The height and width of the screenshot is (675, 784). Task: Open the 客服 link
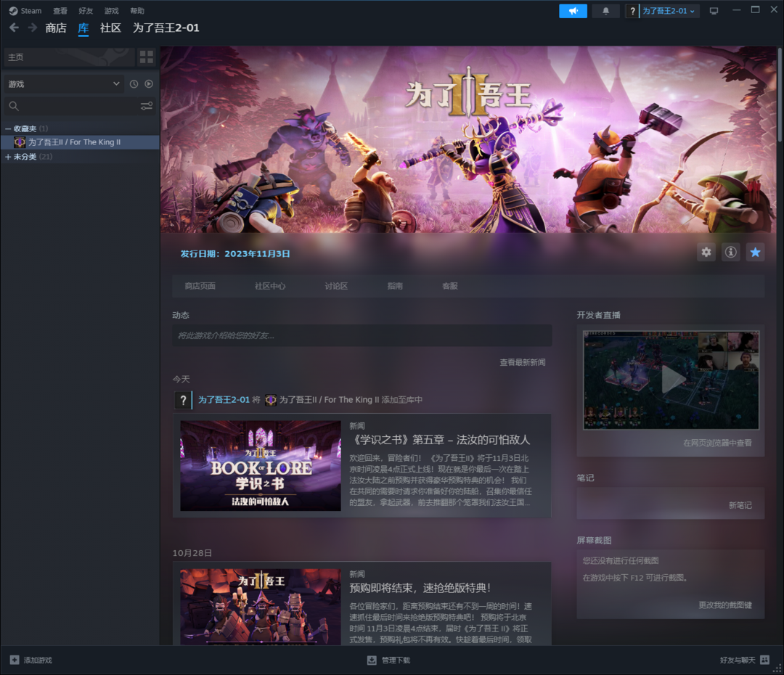click(x=450, y=286)
